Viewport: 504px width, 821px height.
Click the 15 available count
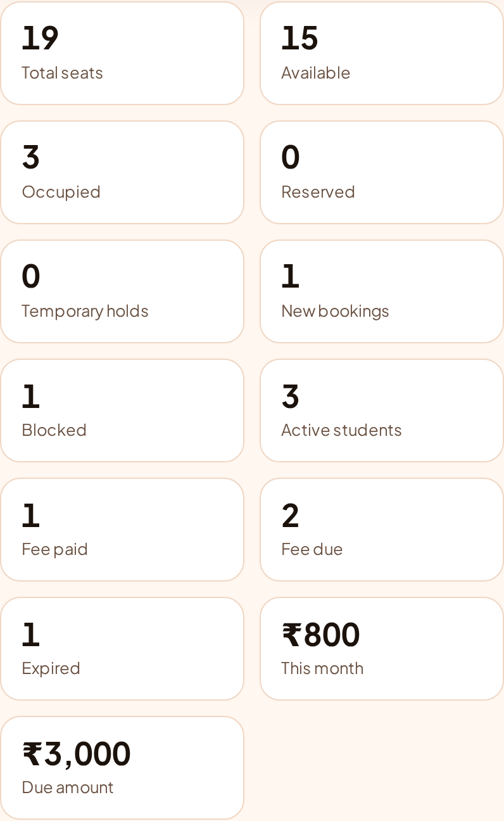coord(299,38)
